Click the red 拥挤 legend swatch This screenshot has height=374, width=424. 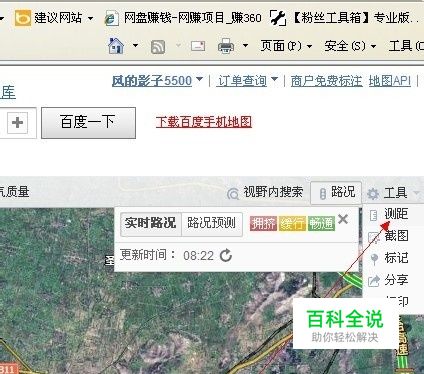(263, 223)
